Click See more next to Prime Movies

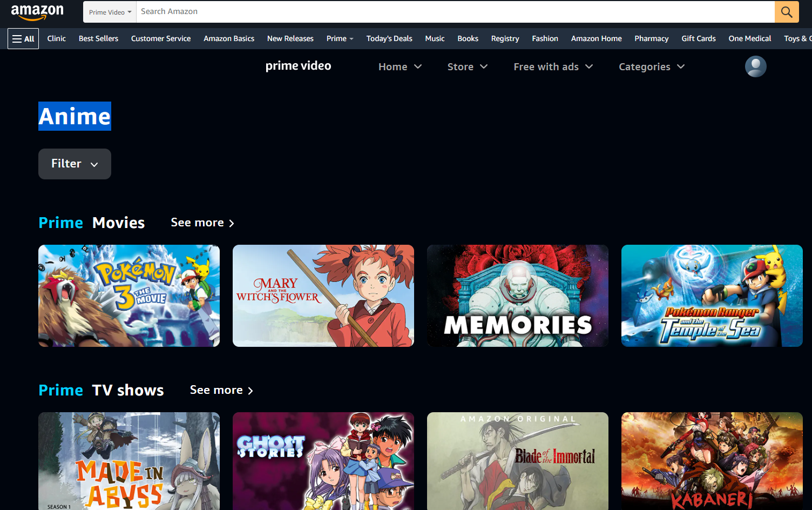[202, 223]
